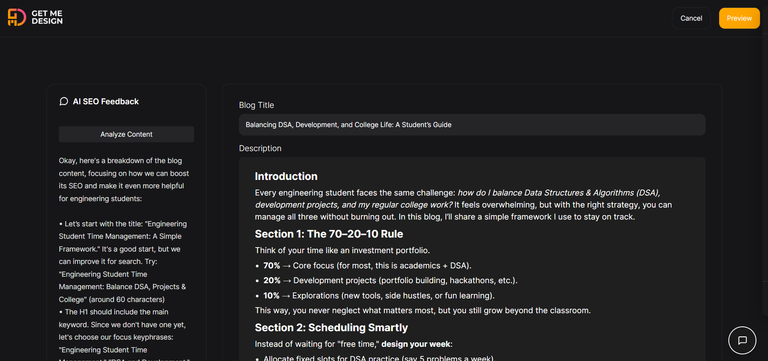Screen dimensions: 768x361
Task: Click text 'design your week' in Section 2
Action: (416, 344)
